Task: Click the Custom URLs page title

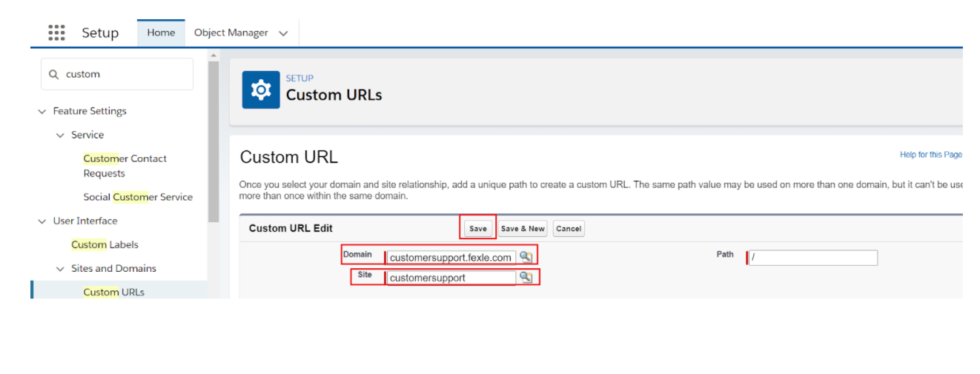Action: click(334, 95)
